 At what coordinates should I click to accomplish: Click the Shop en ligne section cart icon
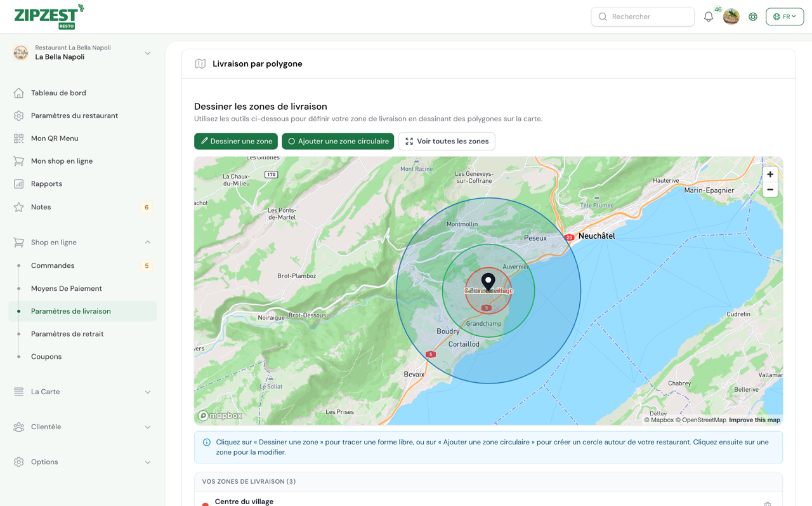pos(19,243)
